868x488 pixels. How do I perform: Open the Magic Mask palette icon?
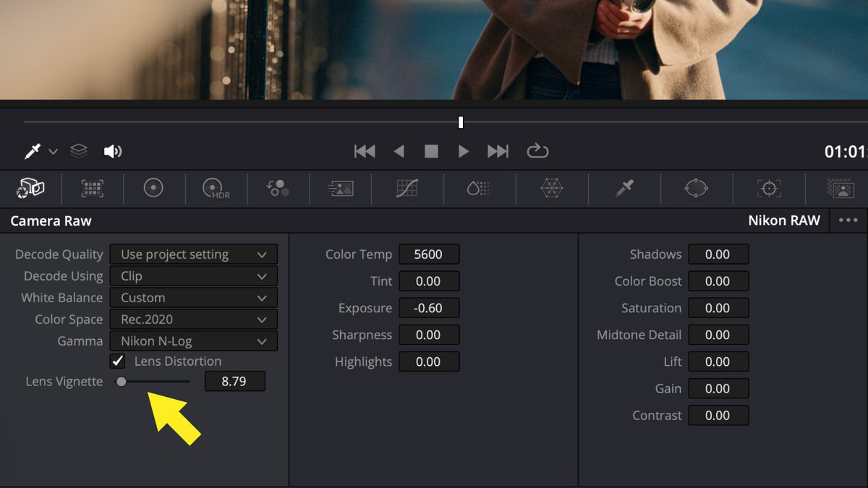(841, 189)
